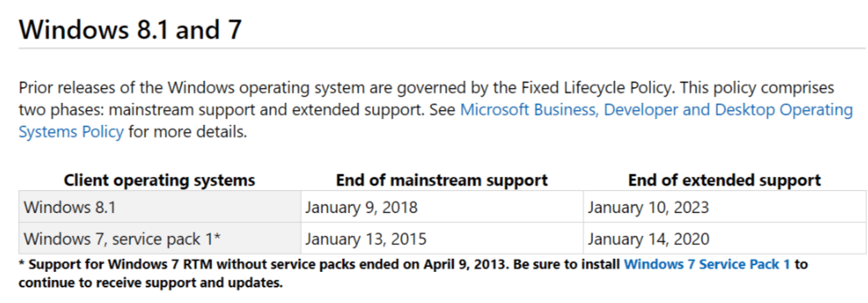Click the 'Prior releases' paragraph start
Image resolution: width=868 pixels, height=303 pixels.
70,87
